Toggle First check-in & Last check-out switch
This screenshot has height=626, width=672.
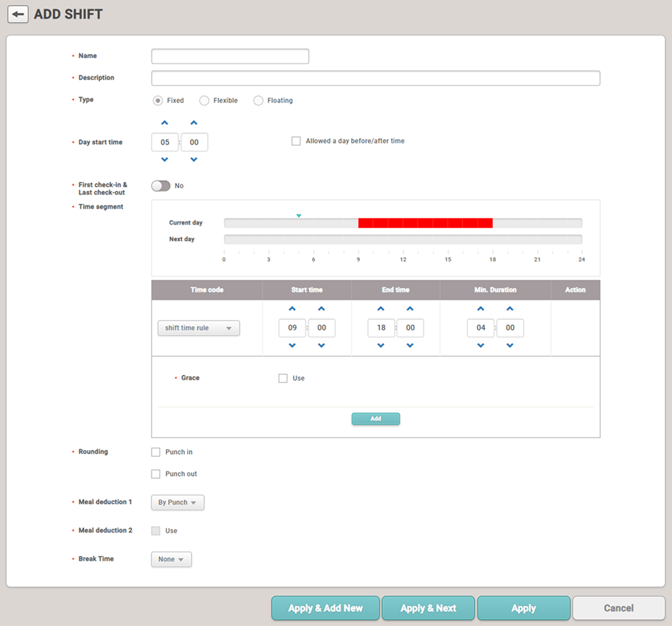[x=161, y=186]
